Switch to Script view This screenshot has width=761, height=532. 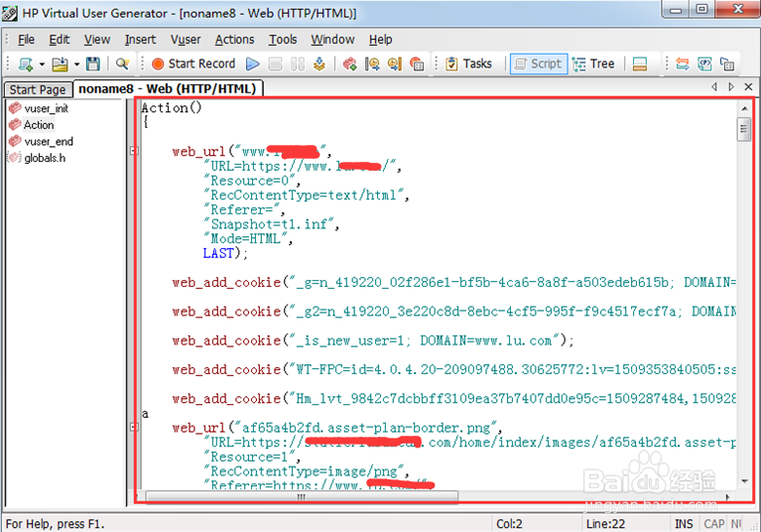[539, 64]
